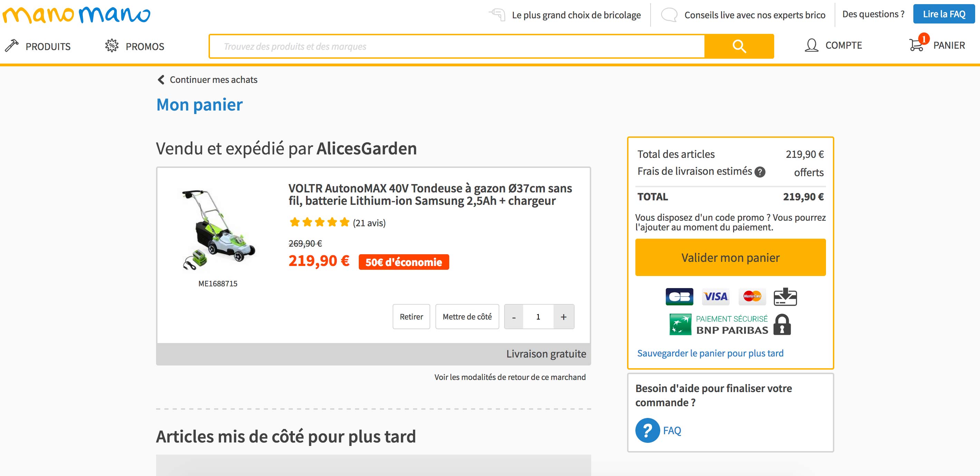Click Articles mis de côté pour plus tard heading

[x=286, y=436]
